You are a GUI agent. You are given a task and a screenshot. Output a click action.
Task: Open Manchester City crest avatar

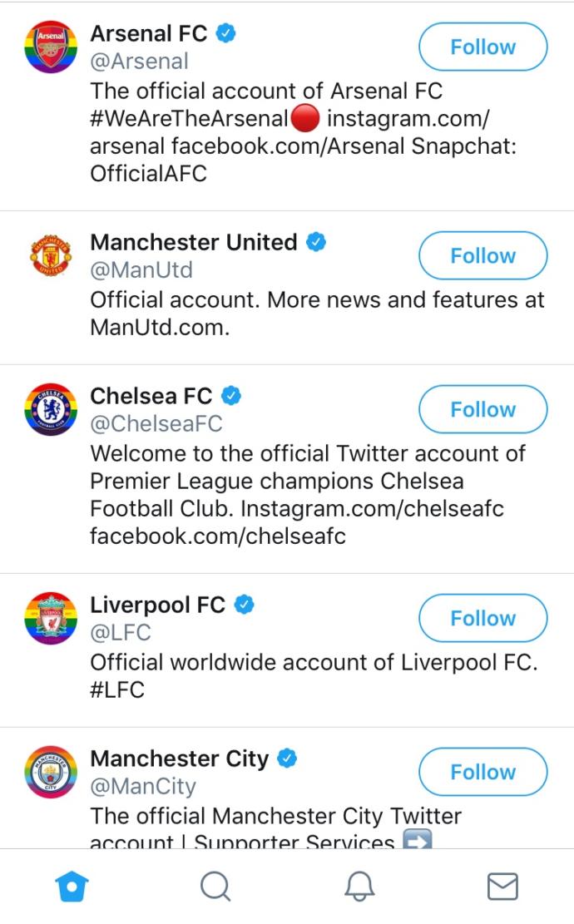click(x=51, y=772)
